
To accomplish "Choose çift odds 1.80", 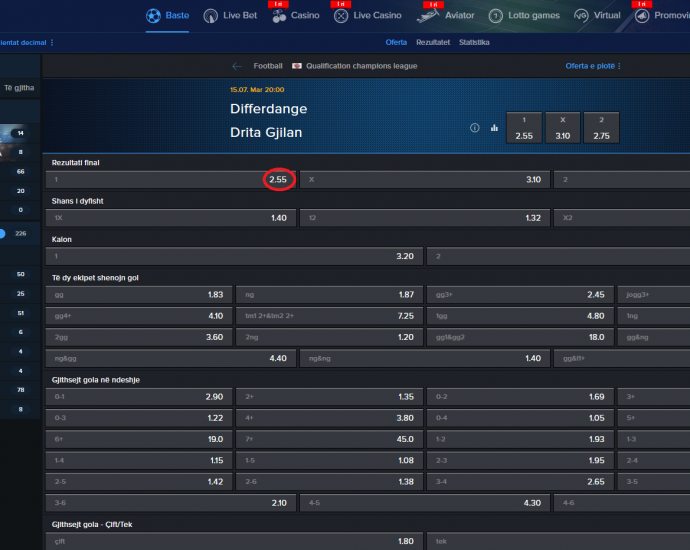I will point(234,541).
